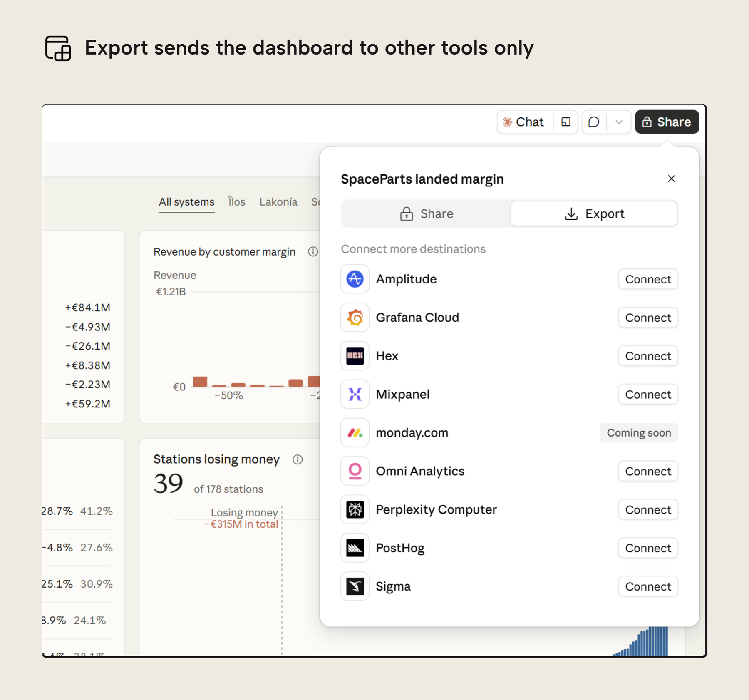
Task: Close the SpaceParts landed margin popup
Action: point(671,179)
